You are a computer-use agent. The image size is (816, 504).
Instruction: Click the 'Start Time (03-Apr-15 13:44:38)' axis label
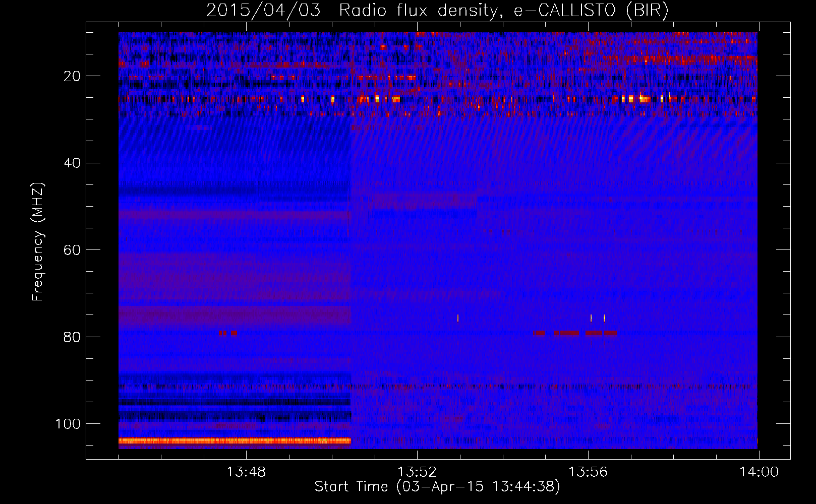point(437,487)
